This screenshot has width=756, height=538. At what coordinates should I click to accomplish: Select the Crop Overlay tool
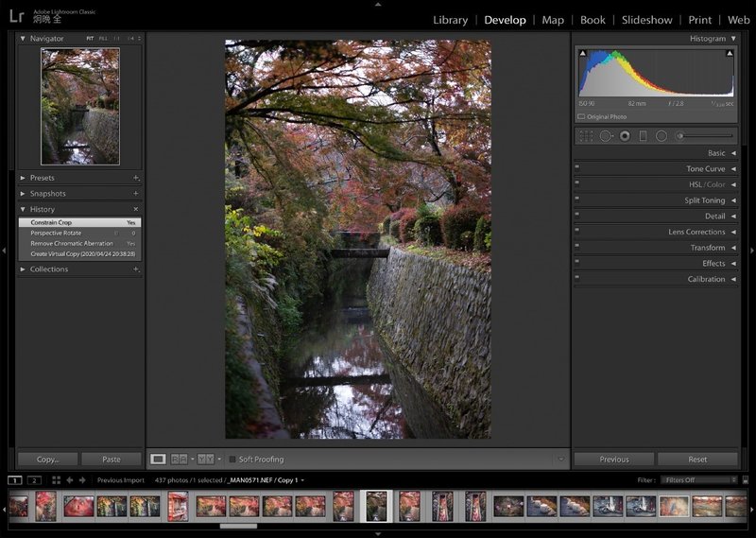pos(586,136)
